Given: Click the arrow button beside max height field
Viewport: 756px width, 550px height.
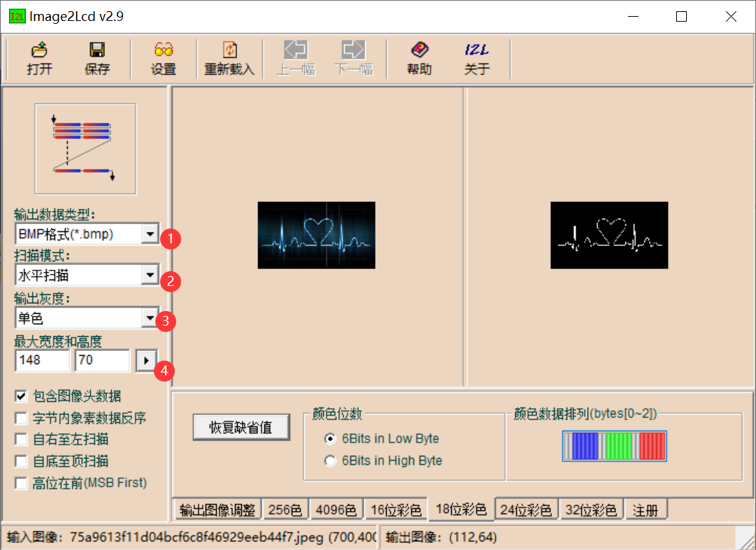Looking at the screenshot, I should pyautogui.click(x=146, y=360).
